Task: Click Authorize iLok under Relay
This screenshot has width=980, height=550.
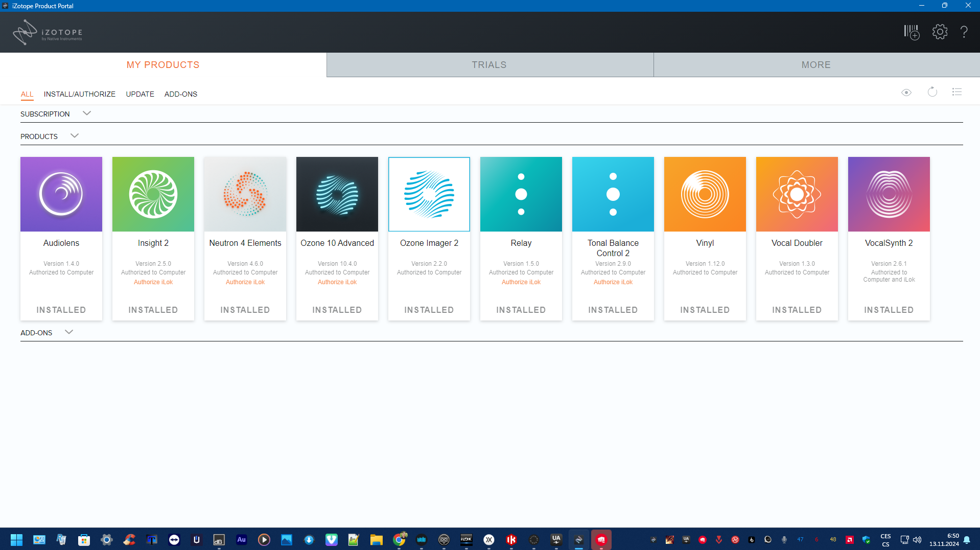Action: point(521,282)
